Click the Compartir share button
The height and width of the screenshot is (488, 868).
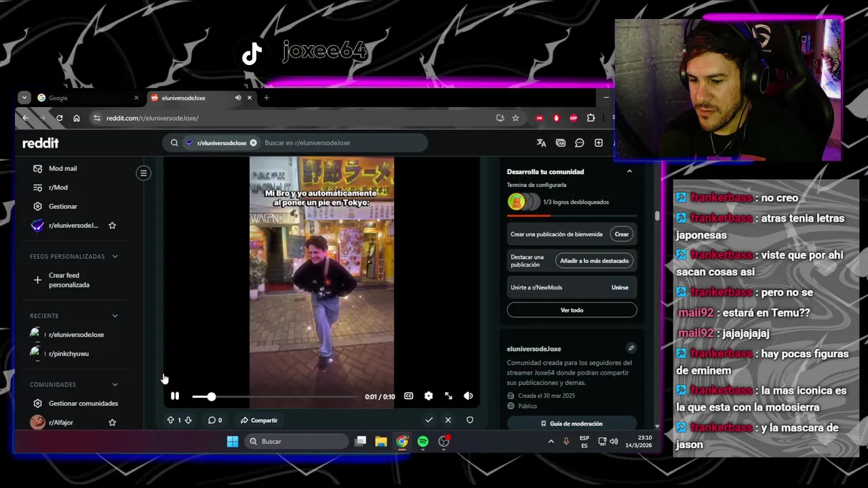tap(259, 420)
